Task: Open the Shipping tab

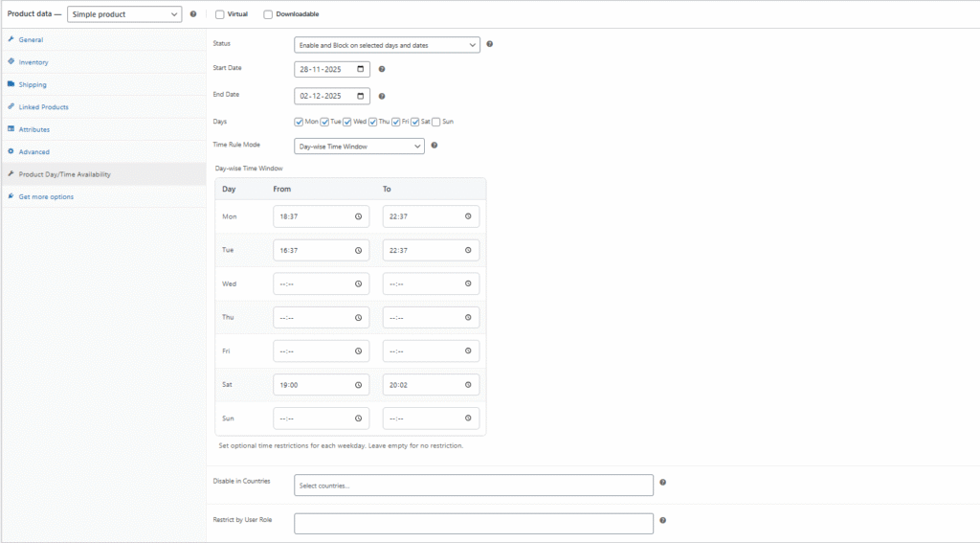Action: coord(103,84)
